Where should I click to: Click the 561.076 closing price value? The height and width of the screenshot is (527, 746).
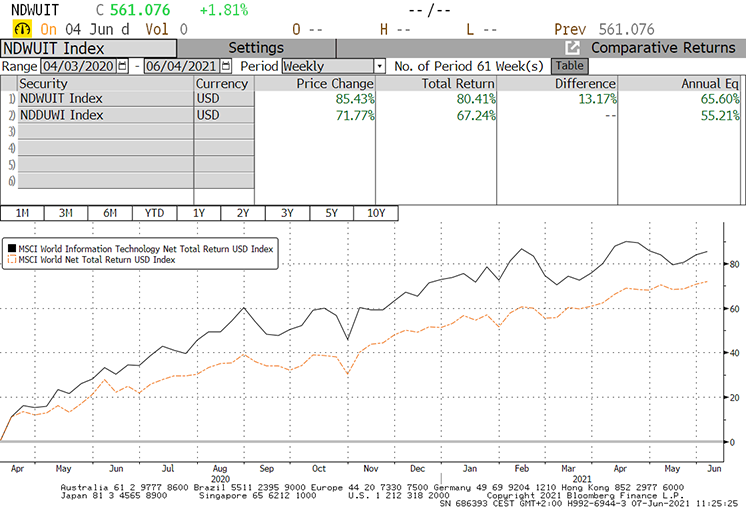pyautogui.click(x=140, y=10)
